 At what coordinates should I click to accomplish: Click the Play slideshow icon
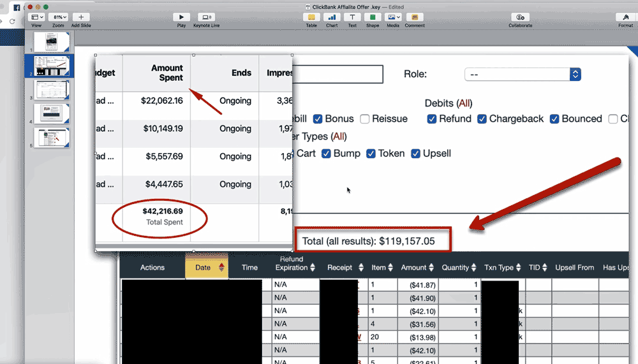point(181,17)
